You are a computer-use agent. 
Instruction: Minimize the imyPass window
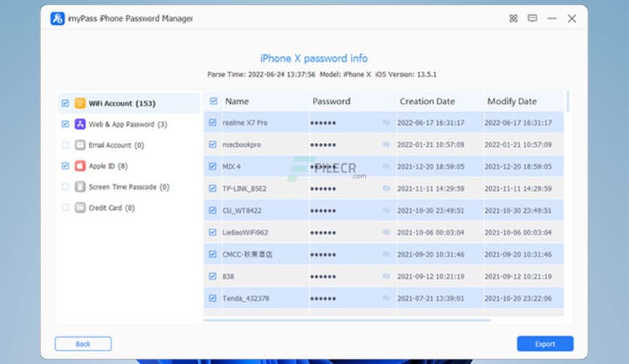552,19
